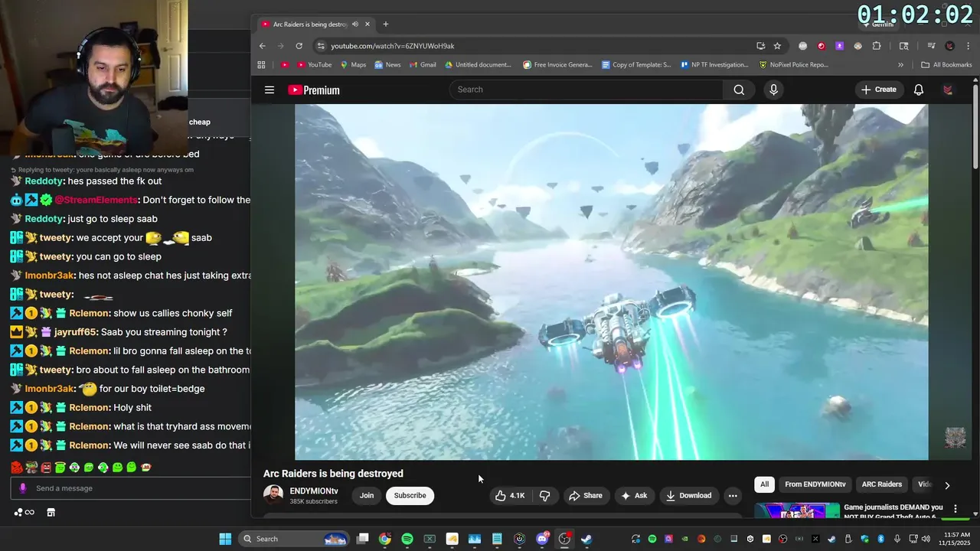Reload the YouTube page
The height and width of the screenshot is (551, 980).
click(x=299, y=46)
